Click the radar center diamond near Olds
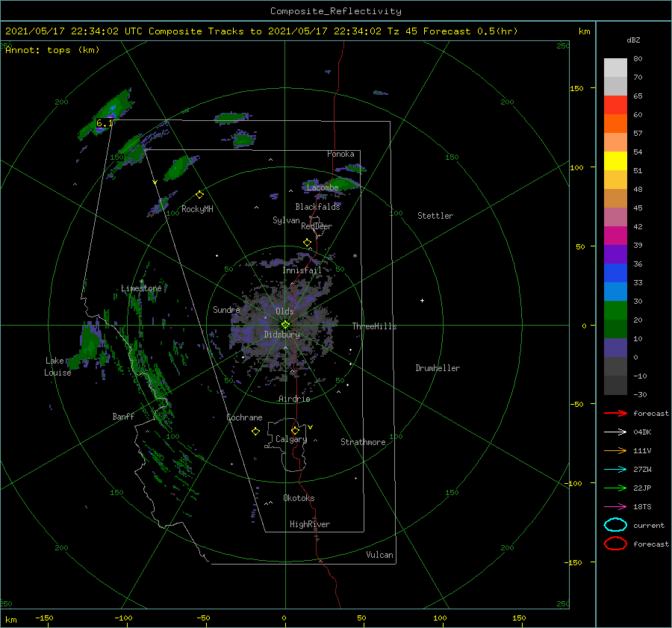The image size is (672, 628). click(285, 325)
